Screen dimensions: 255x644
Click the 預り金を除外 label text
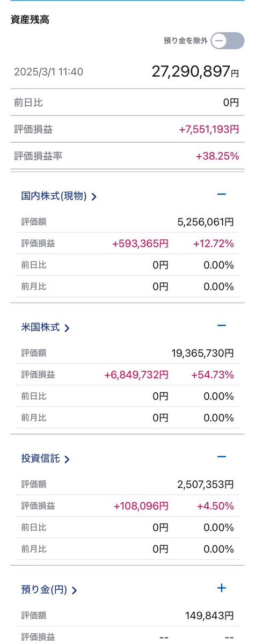click(185, 40)
